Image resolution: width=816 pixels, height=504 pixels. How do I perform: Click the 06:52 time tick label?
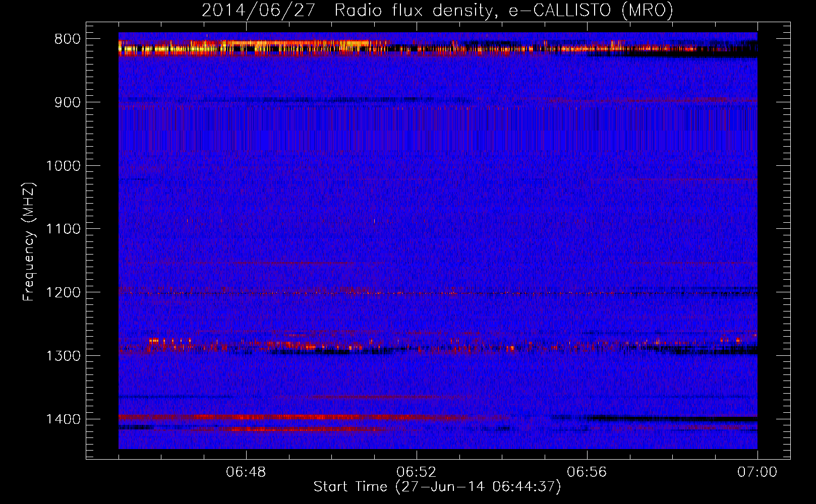pyautogui.click(x=417, y=472)
